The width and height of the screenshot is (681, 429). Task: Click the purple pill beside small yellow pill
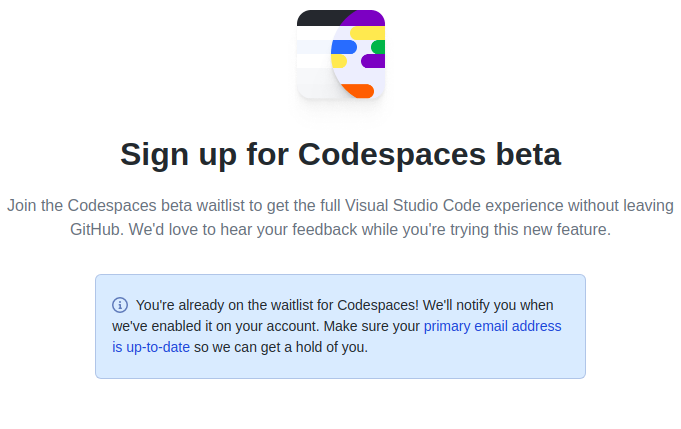point(373,61)
